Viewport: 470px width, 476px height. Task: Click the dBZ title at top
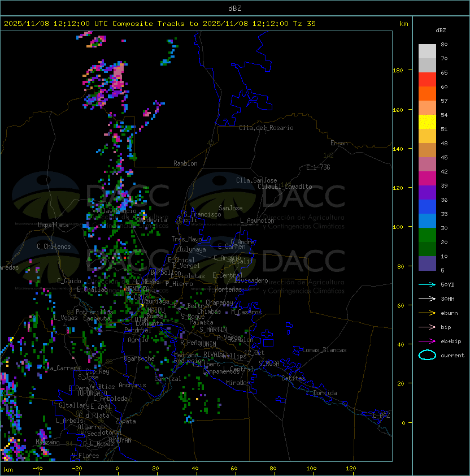pyautogui.click(x=235, y=8)
